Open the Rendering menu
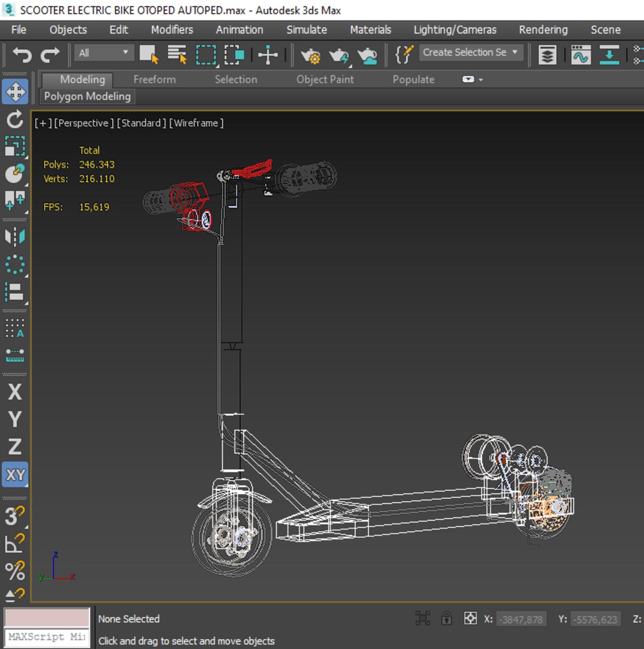The image size is (644, 649). pos(544,30)
